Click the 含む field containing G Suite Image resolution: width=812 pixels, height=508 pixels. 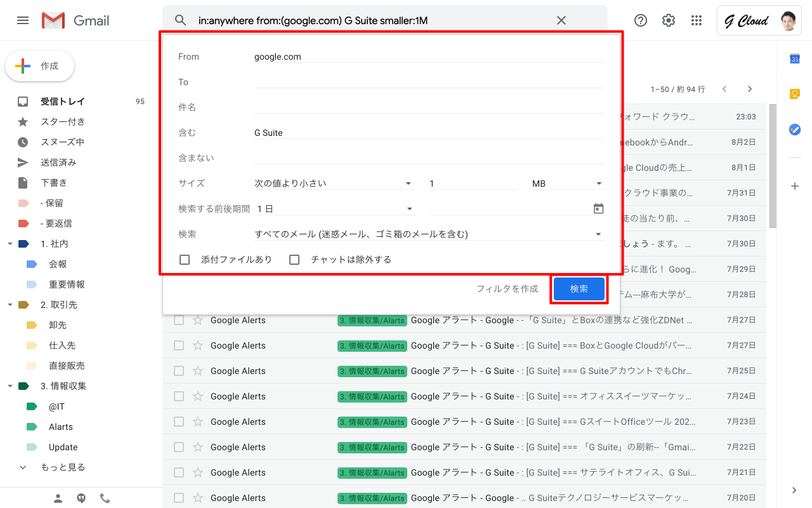pyautogui.click(x=429, y=133)
